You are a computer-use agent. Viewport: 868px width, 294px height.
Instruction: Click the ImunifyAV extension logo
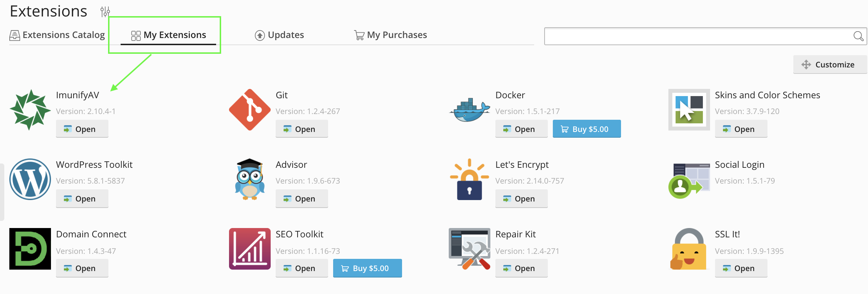click(x=30, y=110)
